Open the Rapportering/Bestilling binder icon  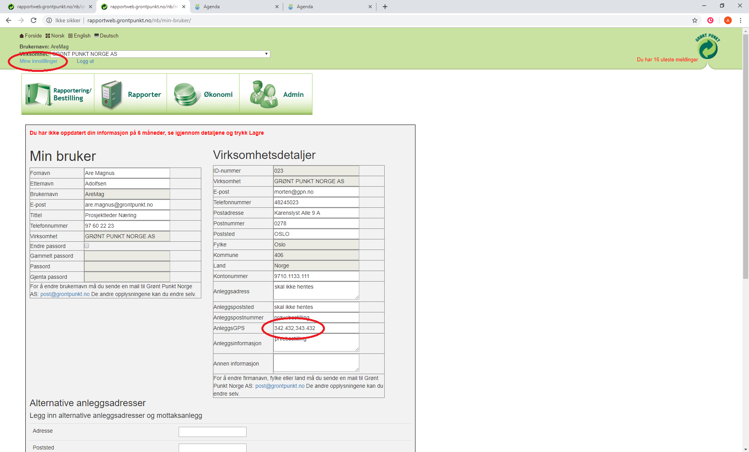tap(37, 94)
